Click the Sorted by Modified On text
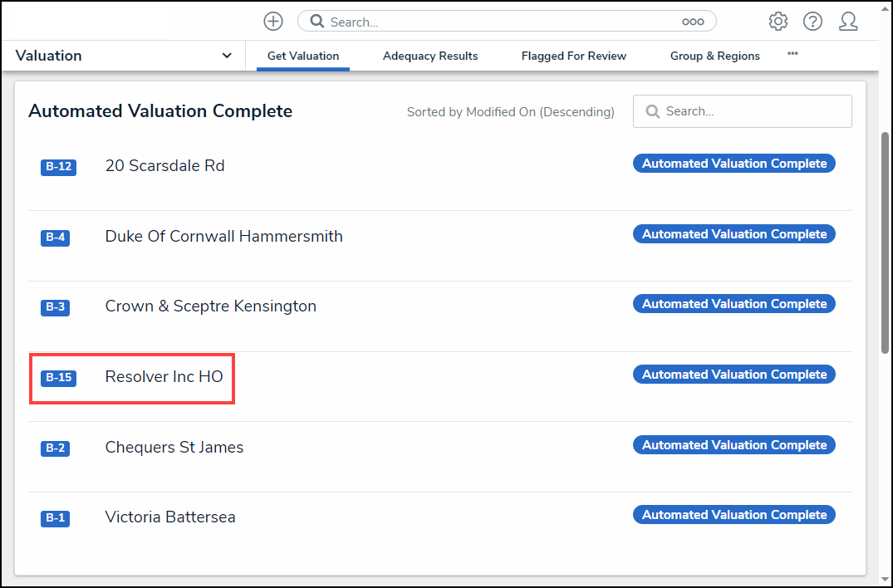 click(510, 112)
